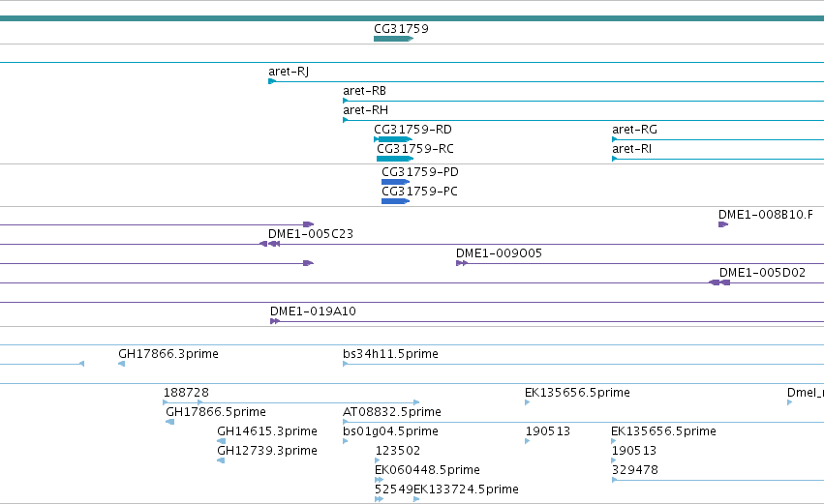Click the 188728 feature label
The image size is (824, 504).
tap(186, 393)
